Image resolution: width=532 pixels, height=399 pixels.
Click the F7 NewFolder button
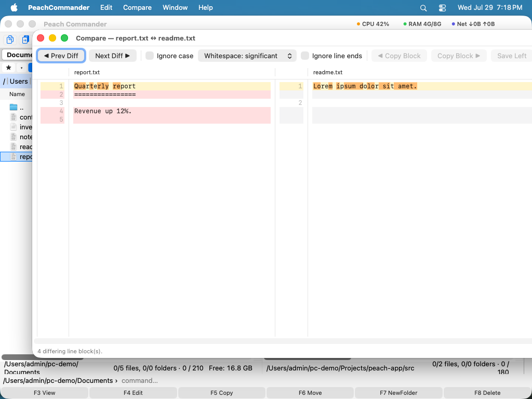click(398, 393)
